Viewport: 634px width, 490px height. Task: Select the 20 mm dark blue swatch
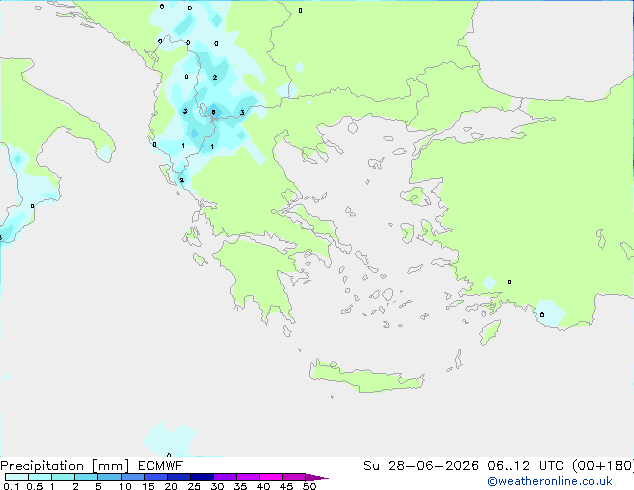tap(179, 477)
